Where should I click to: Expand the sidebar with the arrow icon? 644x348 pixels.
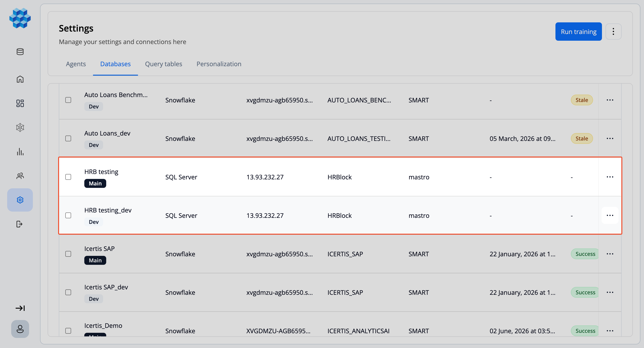coord(20,308)
